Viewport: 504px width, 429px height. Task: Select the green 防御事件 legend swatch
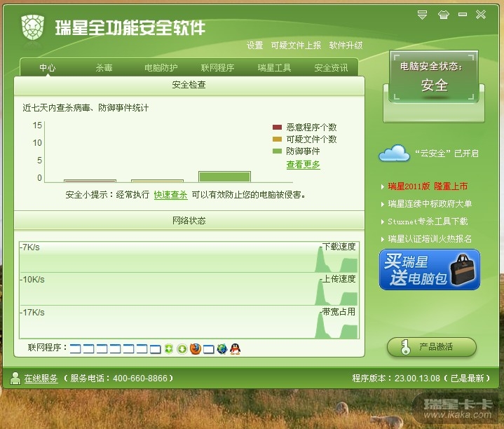pos(277,151)
